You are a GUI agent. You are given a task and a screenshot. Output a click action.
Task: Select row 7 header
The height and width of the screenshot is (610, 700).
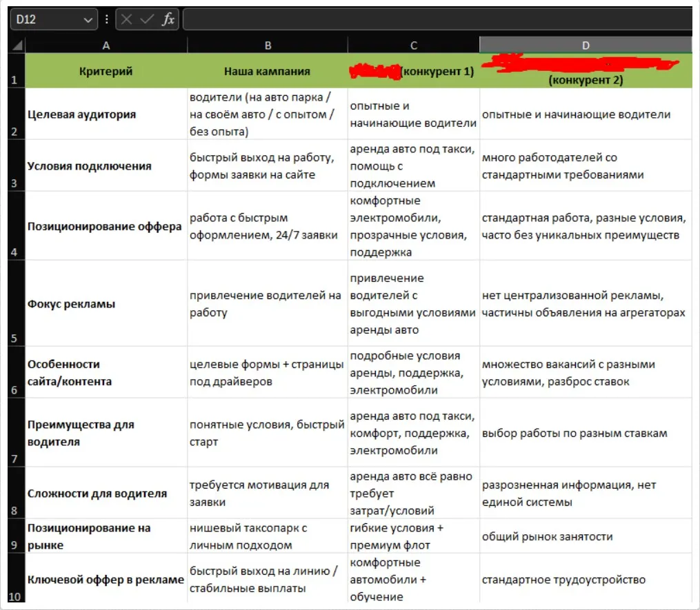pos(17,433)
